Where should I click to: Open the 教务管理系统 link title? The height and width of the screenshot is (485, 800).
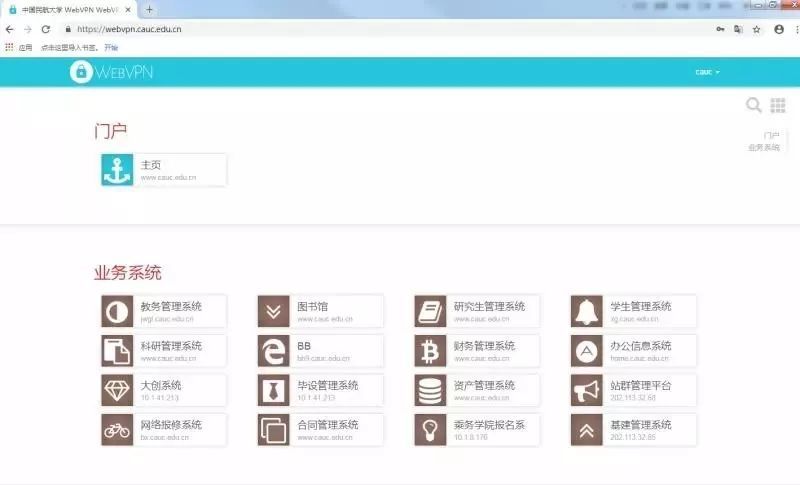click(171, 307)
